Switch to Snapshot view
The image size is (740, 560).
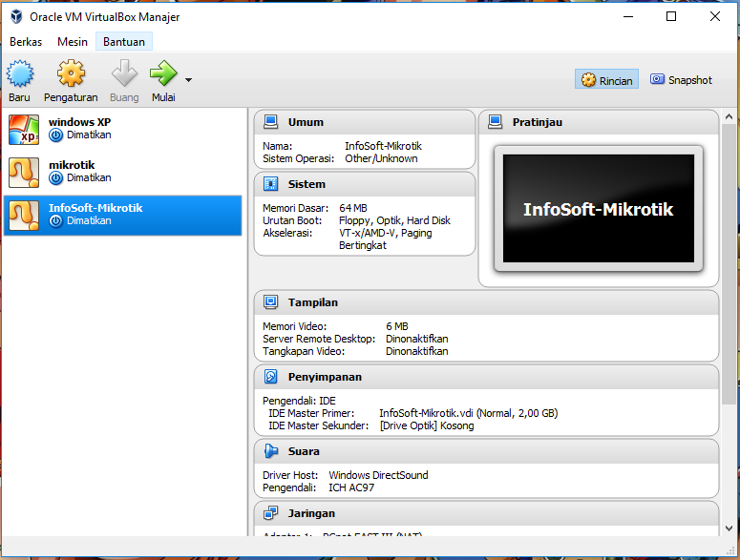tap(681, 80)
